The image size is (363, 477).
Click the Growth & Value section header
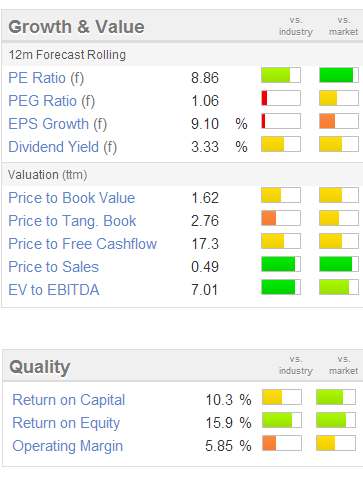point(76,27)
